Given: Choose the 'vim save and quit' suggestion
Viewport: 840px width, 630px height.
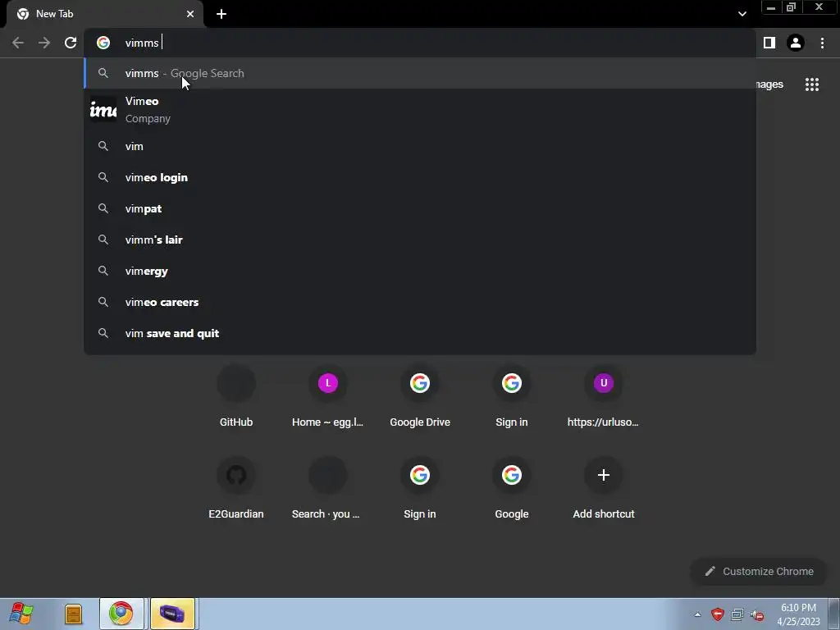Looking at the screenshot, I should 420,333.
